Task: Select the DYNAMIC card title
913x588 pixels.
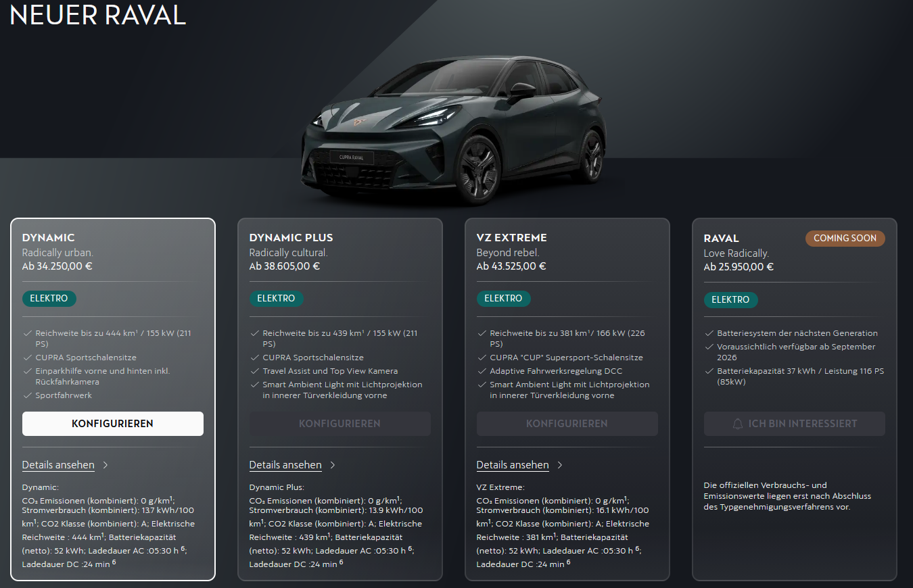Action: pos(49,238)
